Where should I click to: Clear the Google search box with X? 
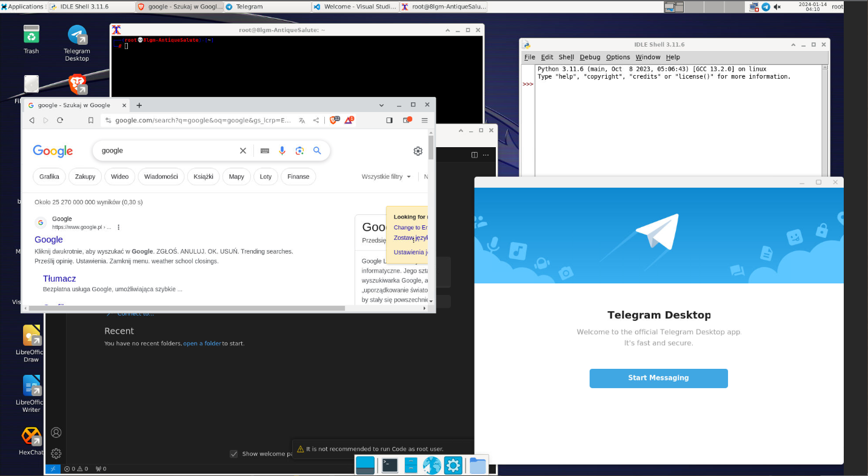click(x=243, y=151)
